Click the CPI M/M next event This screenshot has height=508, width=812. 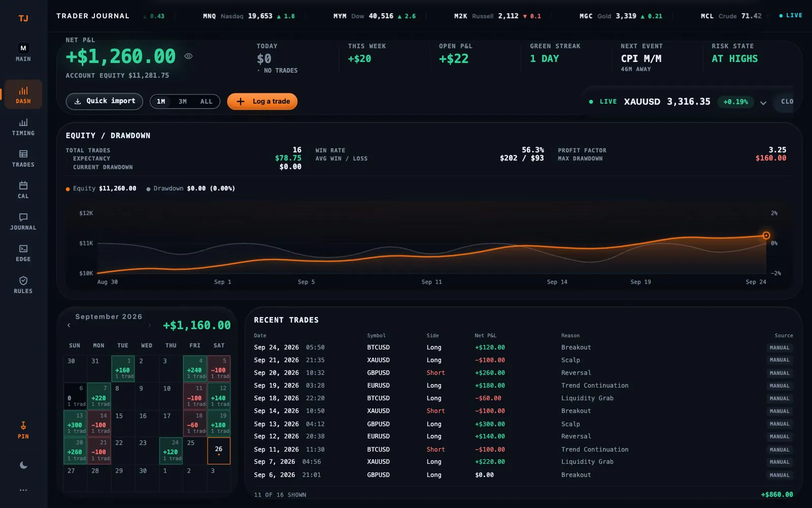pos(641,58)
